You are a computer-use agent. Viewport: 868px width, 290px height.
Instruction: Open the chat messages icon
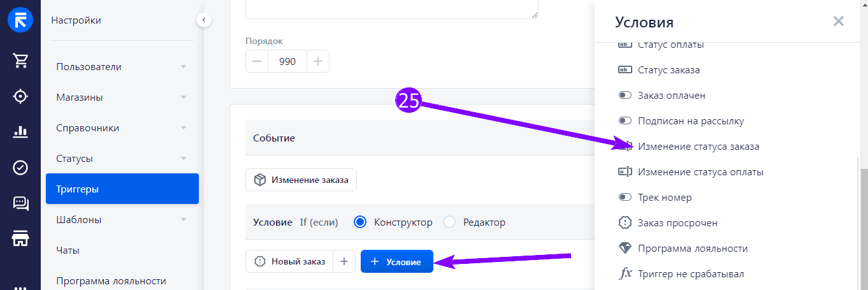20,203
